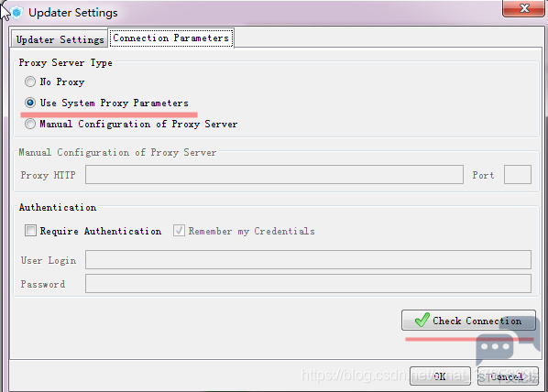This screenshot has height=392, width=548.
Task: Enable the Require Authentication checkbox
Action: [x=30, y=231]
